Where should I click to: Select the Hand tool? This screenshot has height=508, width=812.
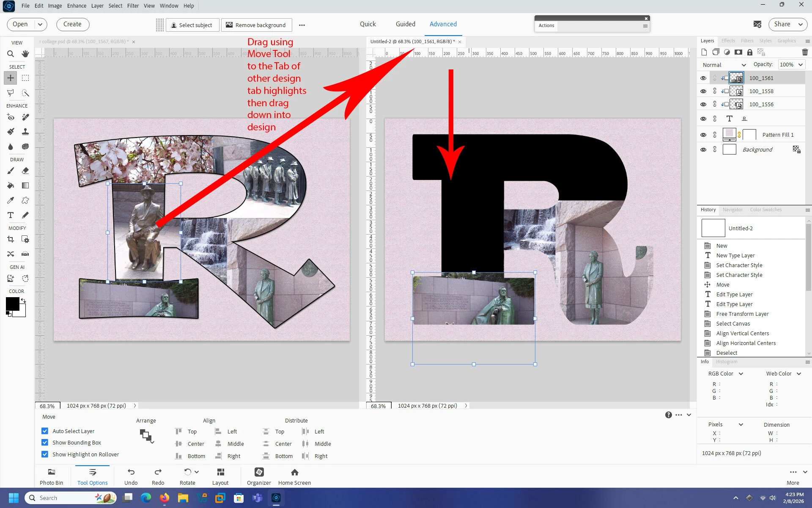pyautogui.click(x=25, y=54)
